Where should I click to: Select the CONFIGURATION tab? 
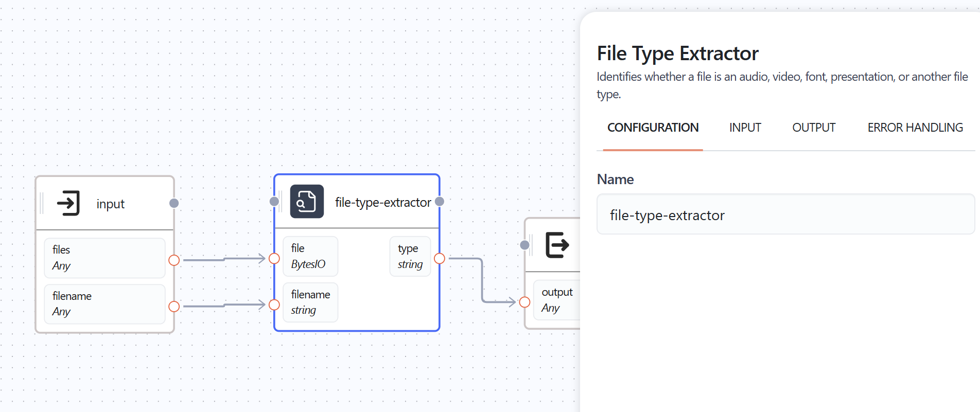[653, 128]
